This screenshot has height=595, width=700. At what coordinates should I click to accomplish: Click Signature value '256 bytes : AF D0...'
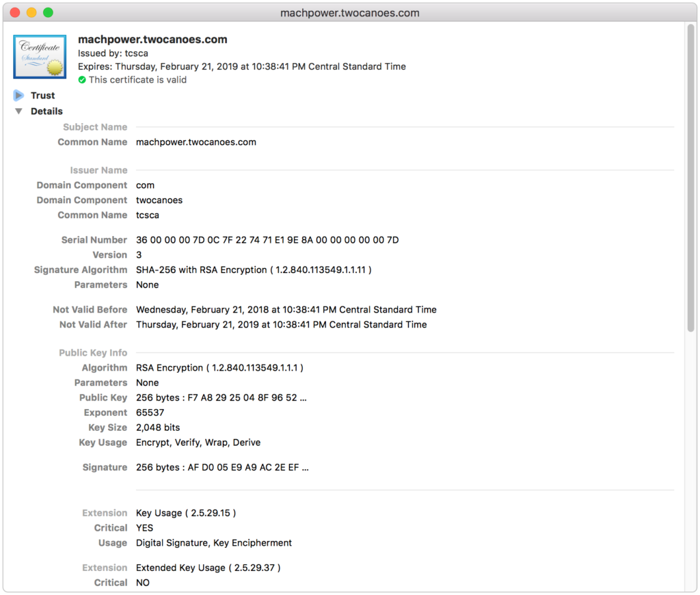222,467
